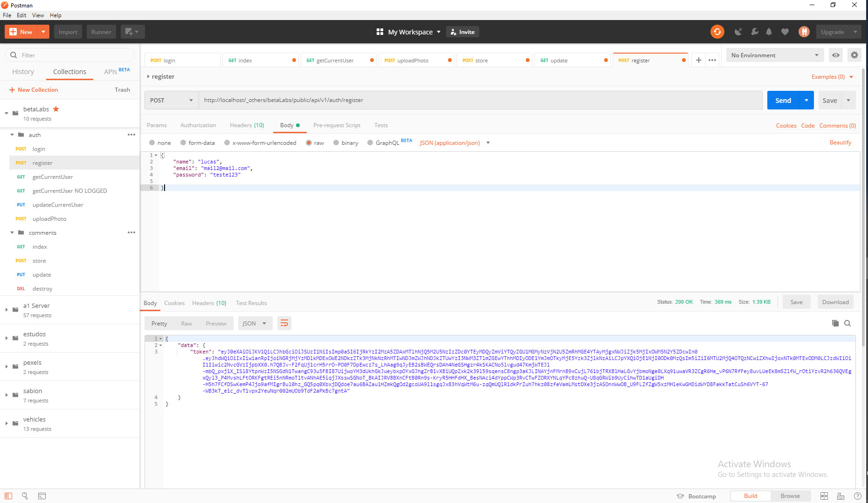Add a new request tab

coord(698,60)
